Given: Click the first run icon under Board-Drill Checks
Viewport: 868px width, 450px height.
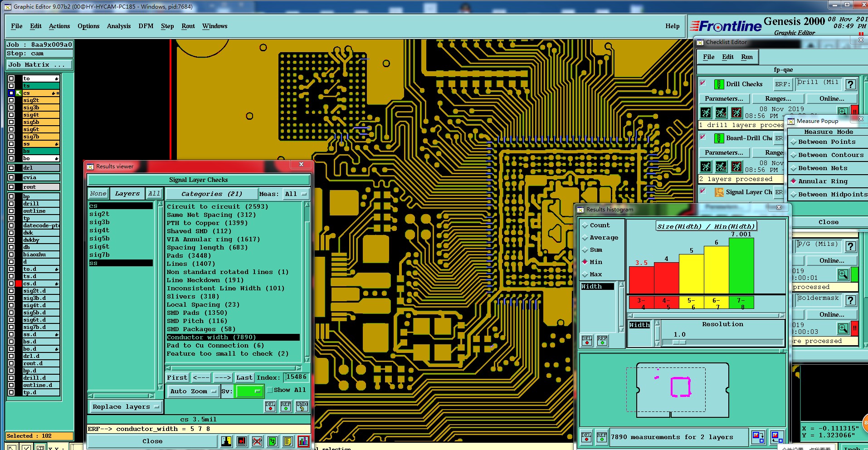Looking at the screenshot, I should (706, 166).
